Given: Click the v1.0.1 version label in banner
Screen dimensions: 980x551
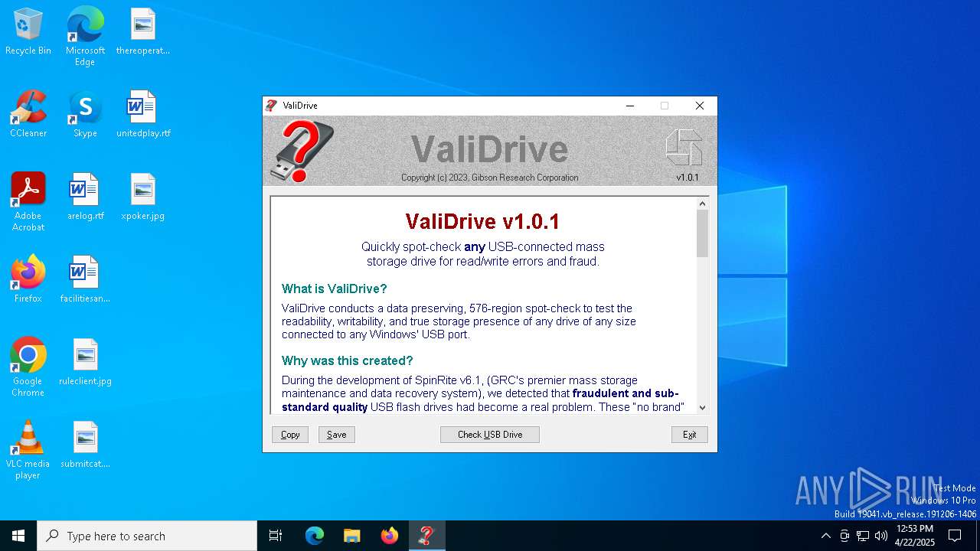Looking at the screenshot, I should pos(688,178).
